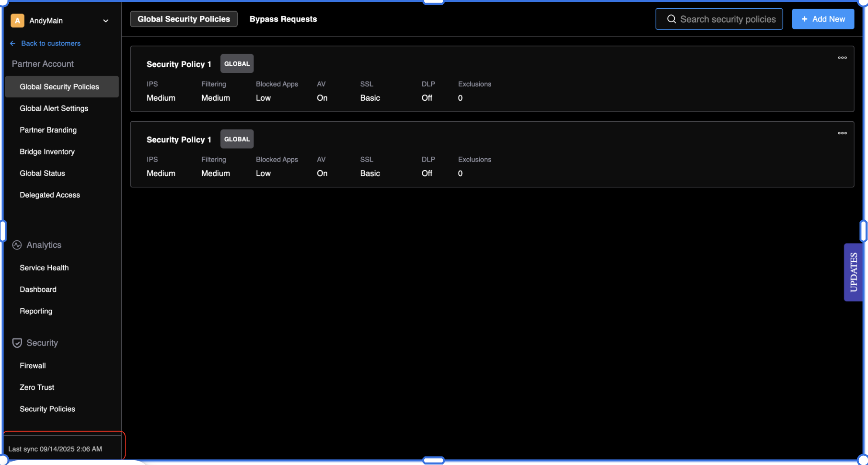
Task: Click the Add New button
Action: (x=823, y=19)
